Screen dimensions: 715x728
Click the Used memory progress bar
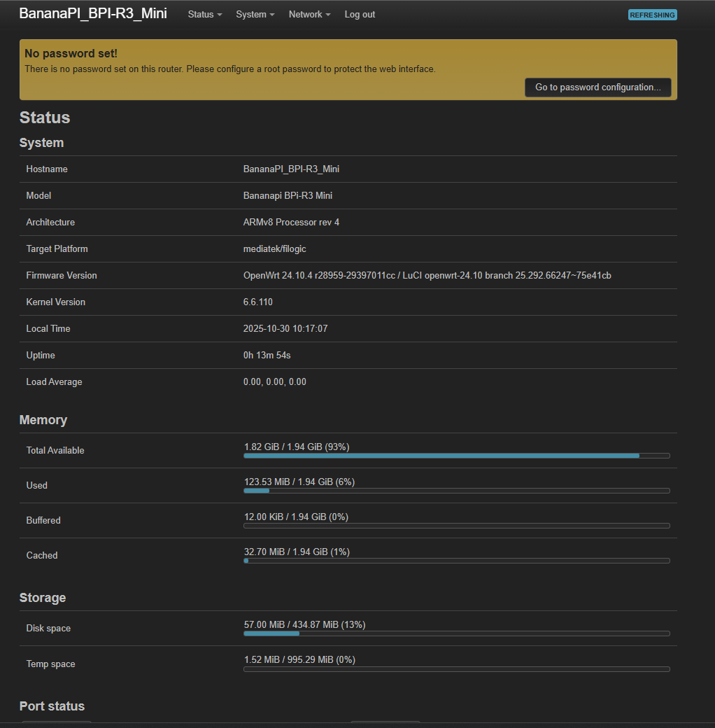[456, 491]
